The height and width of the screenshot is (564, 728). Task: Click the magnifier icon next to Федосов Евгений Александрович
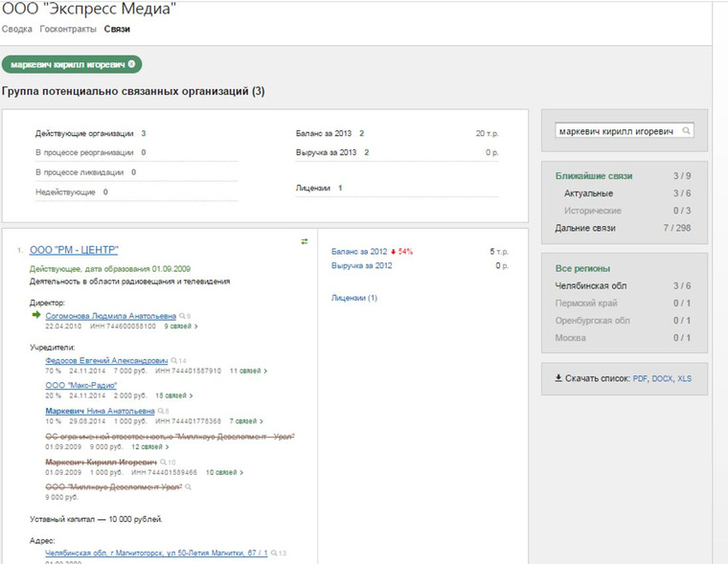point(173,361)
